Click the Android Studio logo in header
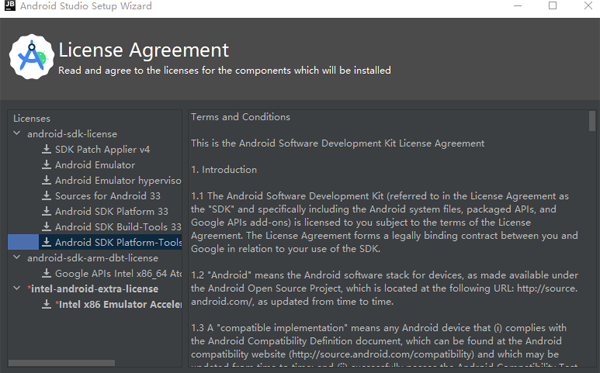The image size is (600, 373). click(31, 57)
